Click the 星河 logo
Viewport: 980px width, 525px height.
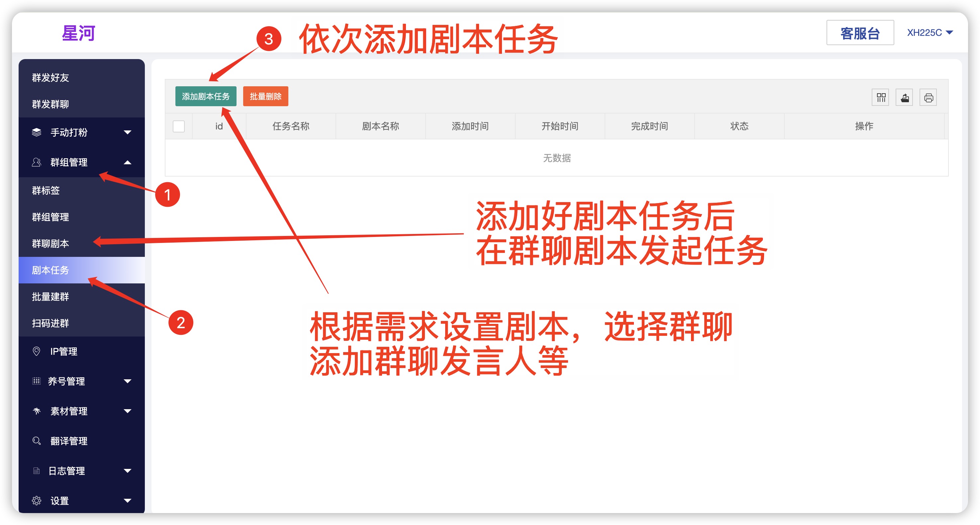point(78,33)
